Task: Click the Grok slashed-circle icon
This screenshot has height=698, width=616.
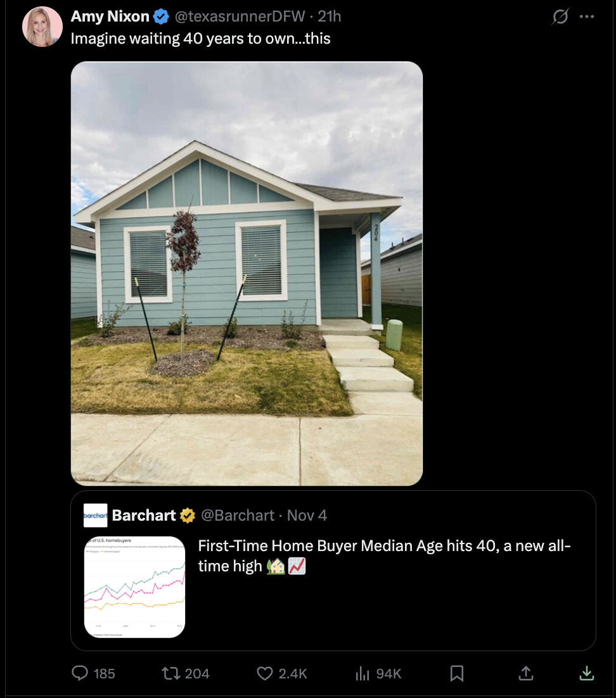Action: click(x=560, y=17)
